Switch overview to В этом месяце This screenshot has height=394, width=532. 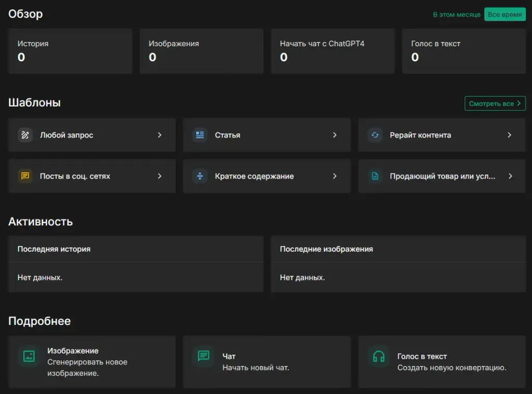(456, 15)
